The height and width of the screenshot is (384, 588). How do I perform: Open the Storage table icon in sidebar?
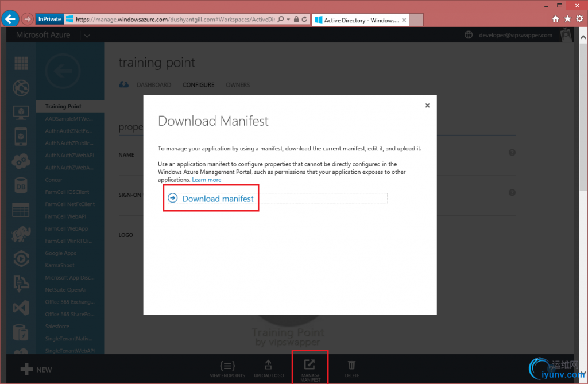tap(21, 210)
